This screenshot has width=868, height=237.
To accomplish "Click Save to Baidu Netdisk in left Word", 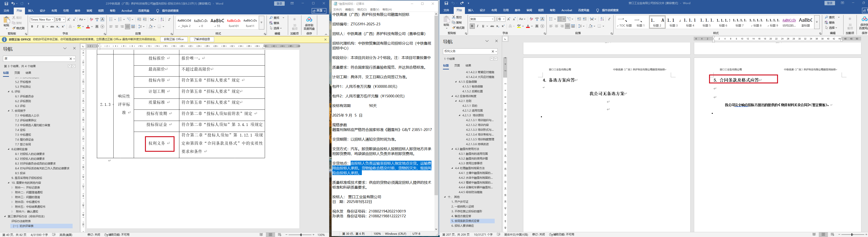I will point(309,24).
